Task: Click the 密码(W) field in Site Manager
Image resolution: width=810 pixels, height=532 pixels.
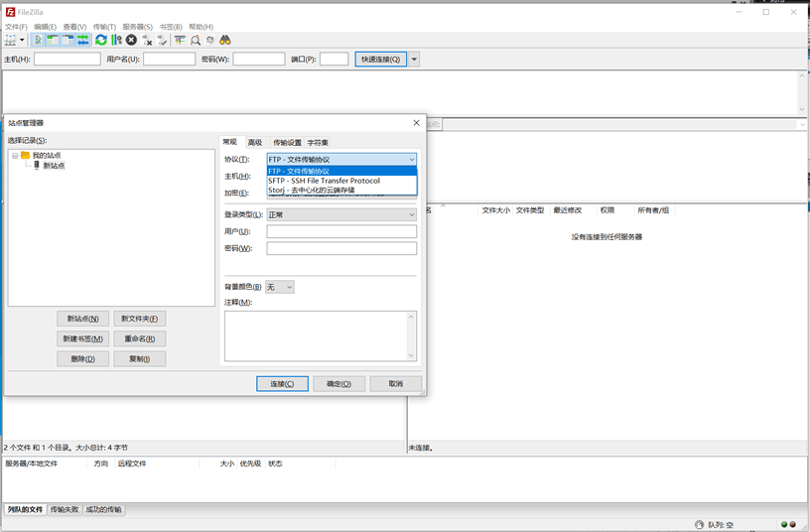Action: click(x=341, y=248)
